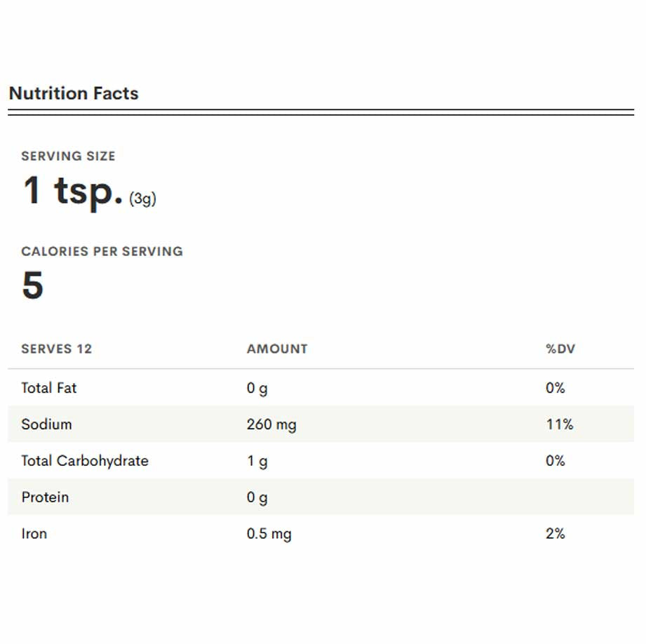
Task: Select the Iron row label
Action: [x=34, y=534]
